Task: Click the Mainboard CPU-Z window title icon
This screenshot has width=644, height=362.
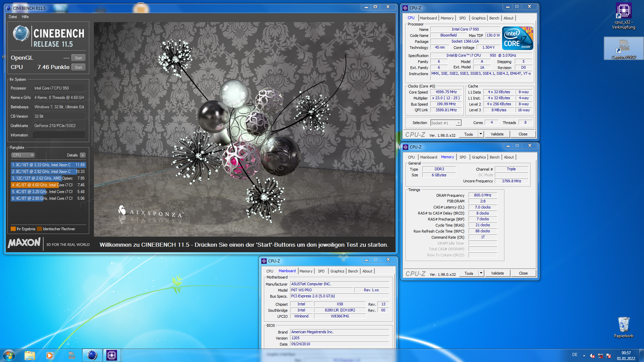Action: 264,261
